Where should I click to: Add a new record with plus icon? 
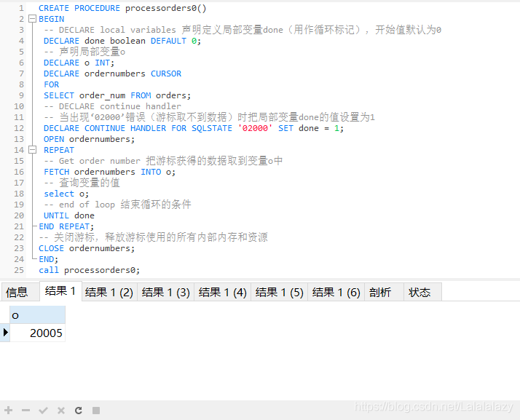click(x=9, y=411)
